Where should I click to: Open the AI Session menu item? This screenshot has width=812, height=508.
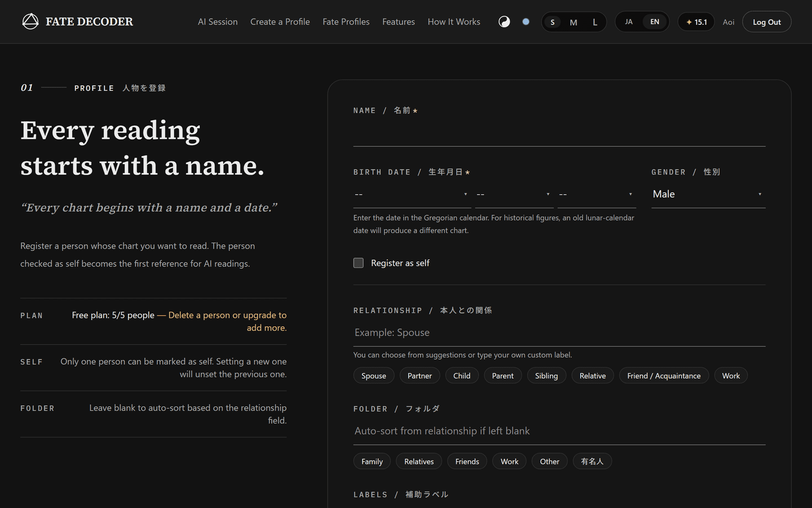[218, 21]
